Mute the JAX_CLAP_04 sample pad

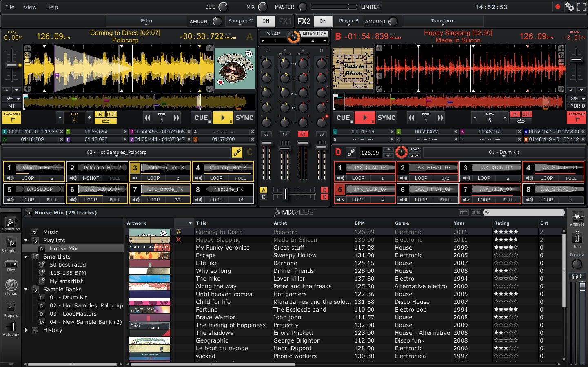(340, 178)
